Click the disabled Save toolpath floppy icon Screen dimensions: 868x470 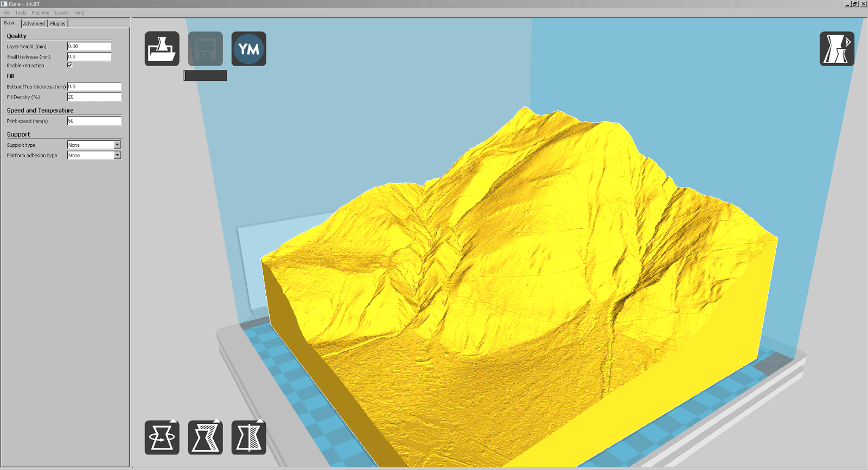tap(205, 49)
